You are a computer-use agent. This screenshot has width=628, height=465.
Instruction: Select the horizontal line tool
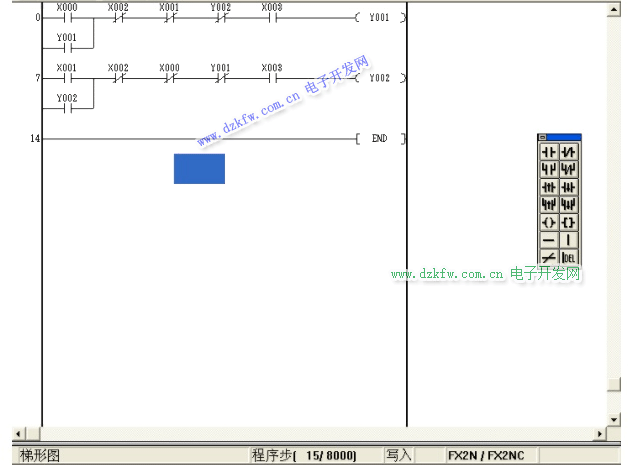click(549, 240)
